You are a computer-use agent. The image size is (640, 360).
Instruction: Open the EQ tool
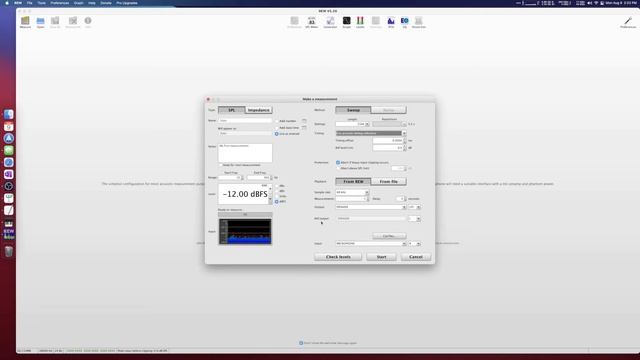[x=404, y=22]
